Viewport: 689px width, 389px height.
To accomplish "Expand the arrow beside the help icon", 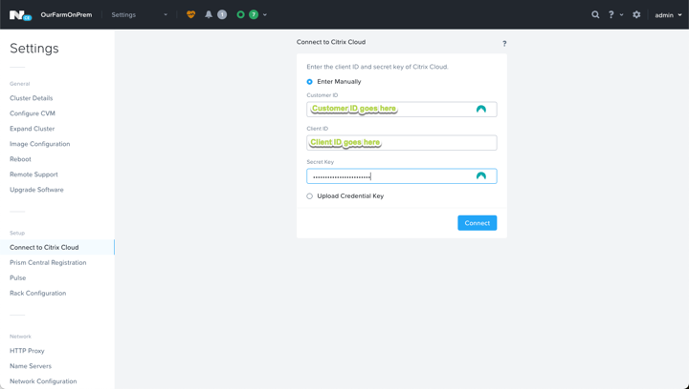I will click(x=621, y=15).
